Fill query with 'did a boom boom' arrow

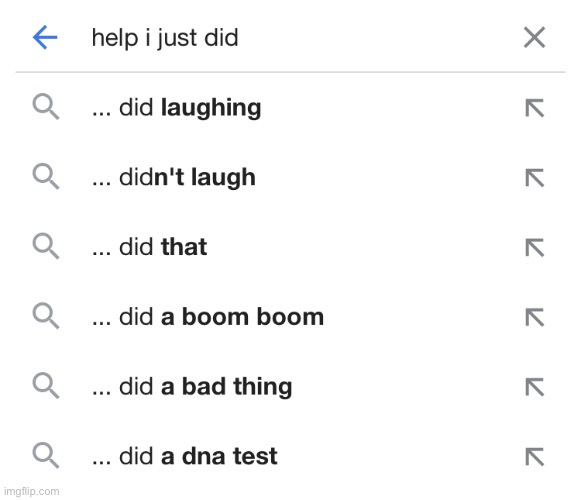click(x=535, y=317)
